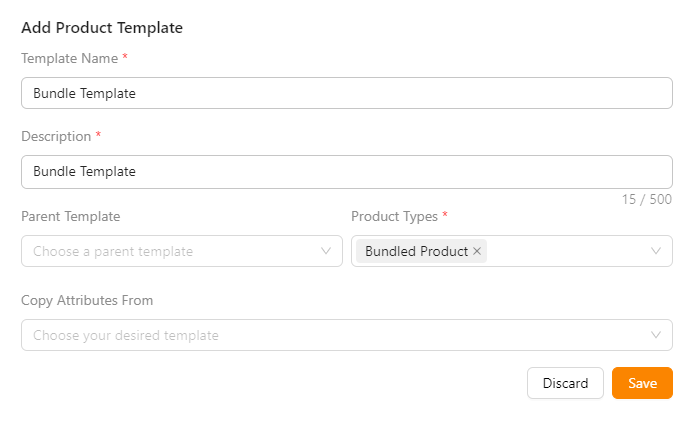Click the Product Types label

[x=394, y=216]
